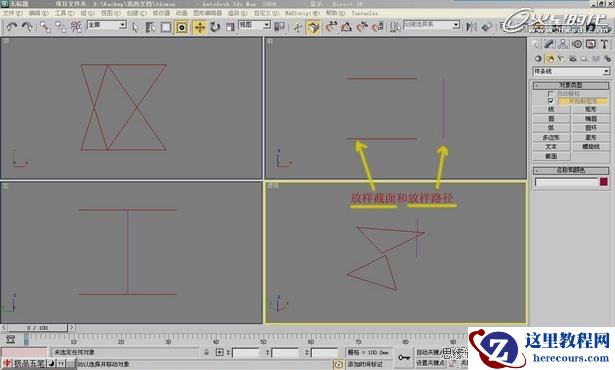Open the 文件 menu
The image size is (615, 370).
13,13
